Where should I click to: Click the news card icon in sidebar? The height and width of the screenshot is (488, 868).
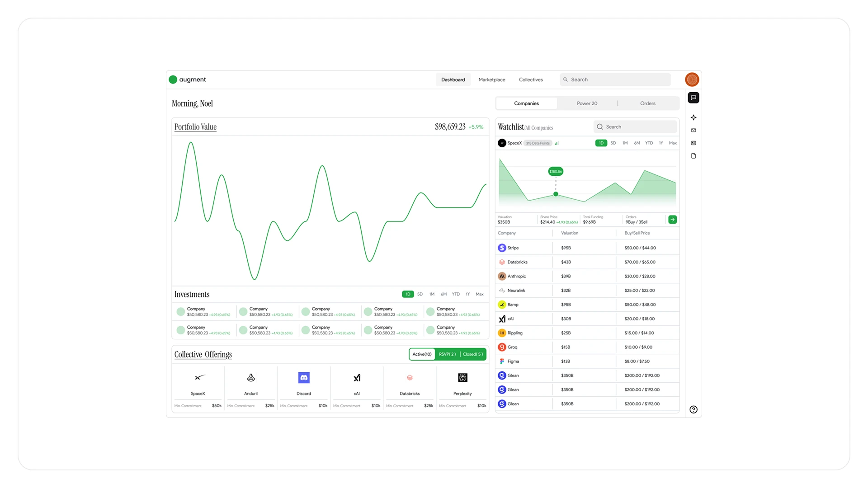[693, 143]
